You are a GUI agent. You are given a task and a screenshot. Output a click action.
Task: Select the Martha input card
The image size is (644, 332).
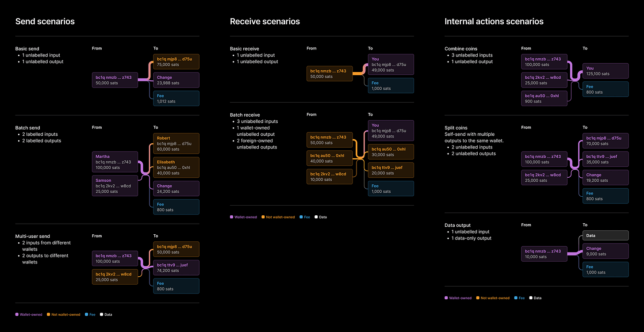pyautogui.click(x=115, y=162)
